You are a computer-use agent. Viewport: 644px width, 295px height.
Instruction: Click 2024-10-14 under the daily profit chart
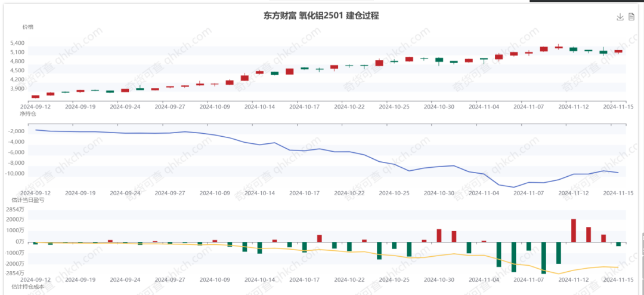259,279
